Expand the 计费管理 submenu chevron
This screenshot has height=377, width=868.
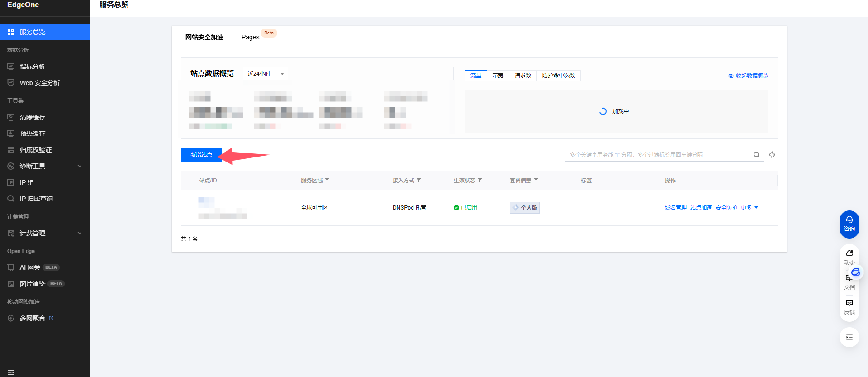[80, 233]
